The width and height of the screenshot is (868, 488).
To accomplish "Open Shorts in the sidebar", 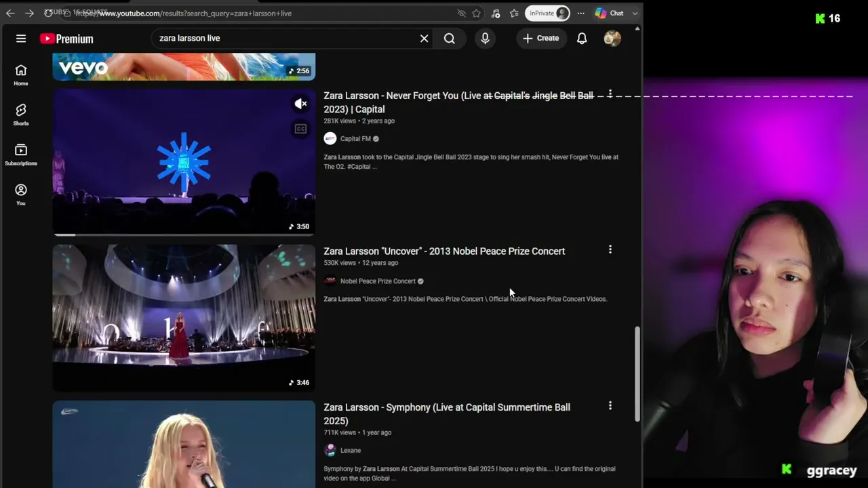I will click(21, 115).
